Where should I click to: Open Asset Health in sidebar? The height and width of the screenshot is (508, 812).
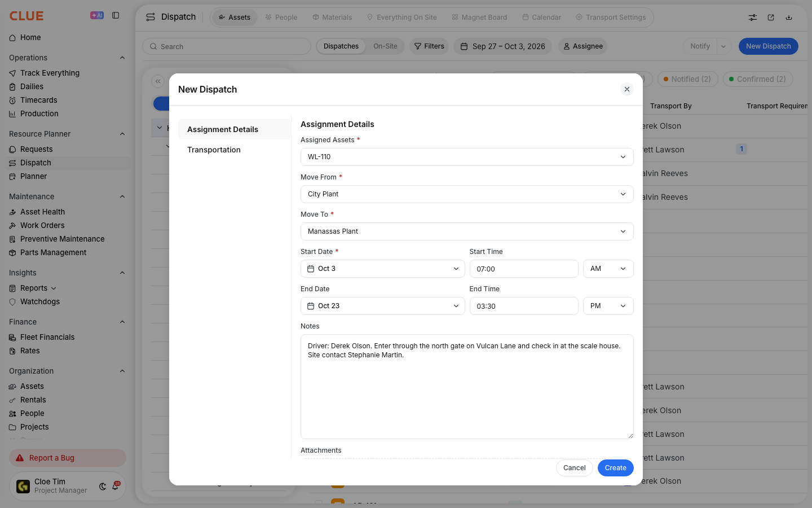point(68,212)
